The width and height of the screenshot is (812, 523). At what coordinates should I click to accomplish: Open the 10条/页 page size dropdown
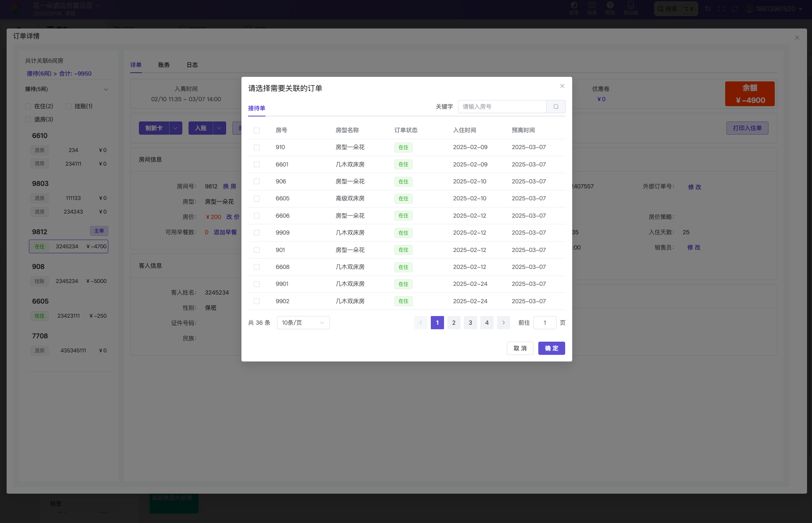(303, 323)
